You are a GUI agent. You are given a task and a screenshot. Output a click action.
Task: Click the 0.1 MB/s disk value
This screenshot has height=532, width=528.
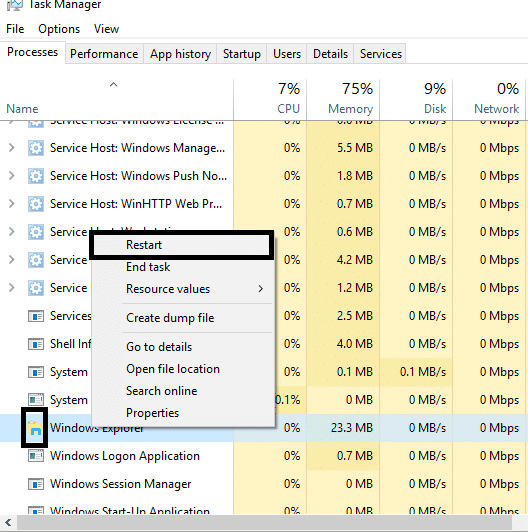click(423, 372)
